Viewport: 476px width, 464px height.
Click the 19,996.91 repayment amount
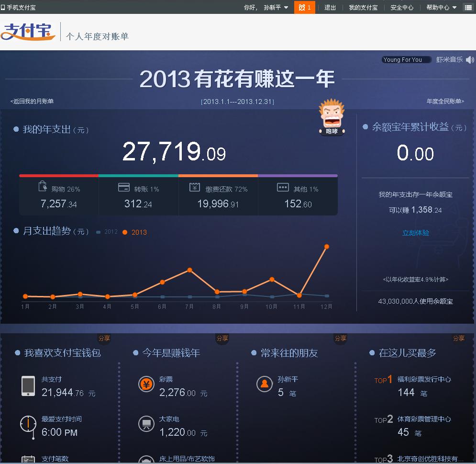click(218, 204)
